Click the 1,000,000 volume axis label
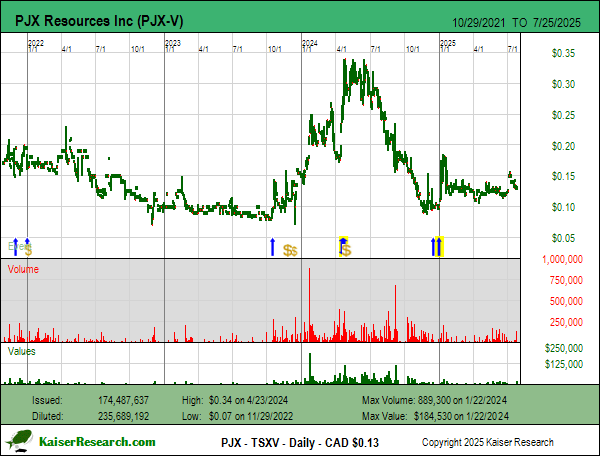 [x=562, y=259]
